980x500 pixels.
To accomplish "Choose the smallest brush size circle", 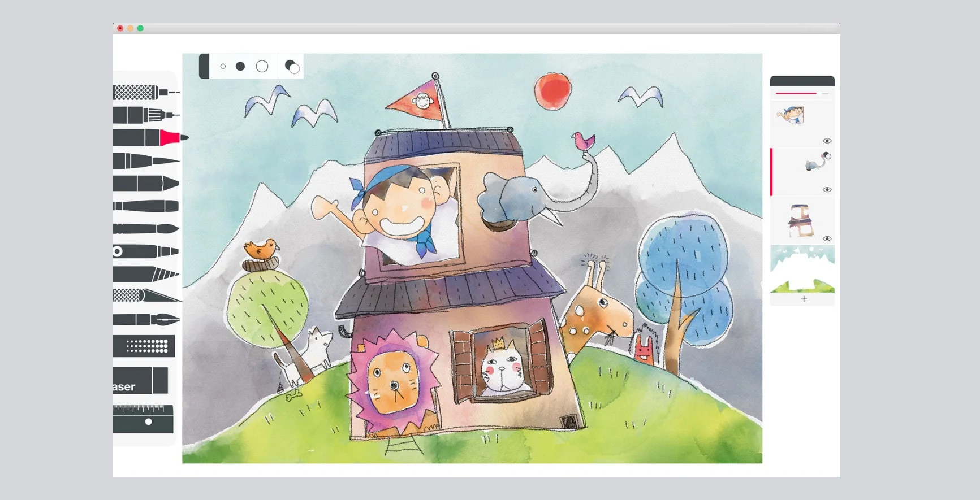I will point(223,67).
